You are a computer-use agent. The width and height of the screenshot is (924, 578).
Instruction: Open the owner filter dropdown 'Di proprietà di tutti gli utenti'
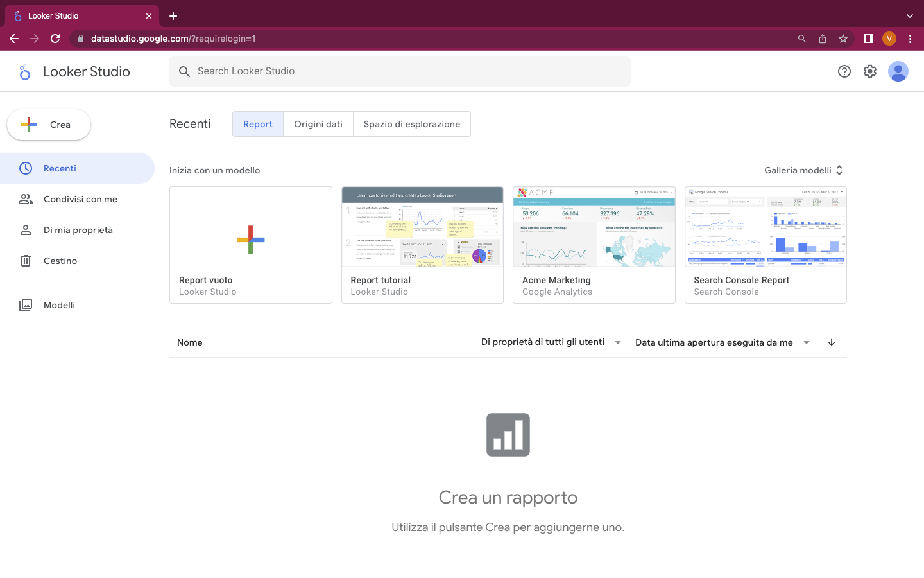pos(551,342)
